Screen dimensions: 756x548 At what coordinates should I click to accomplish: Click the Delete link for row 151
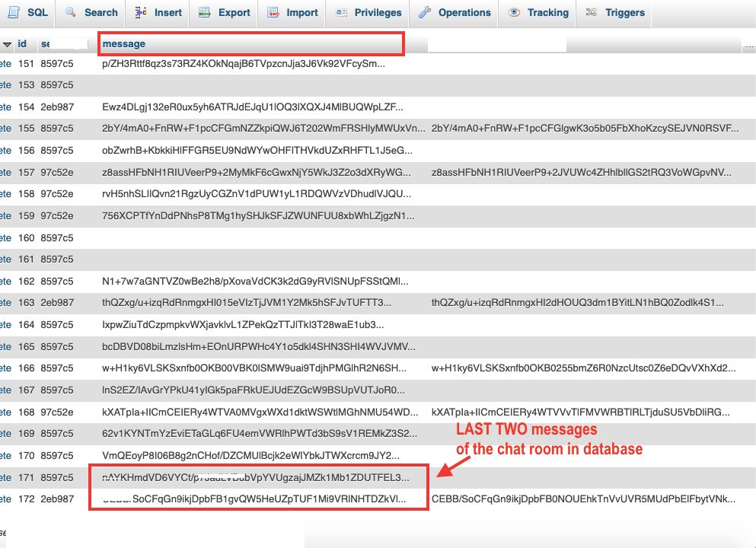5,64
